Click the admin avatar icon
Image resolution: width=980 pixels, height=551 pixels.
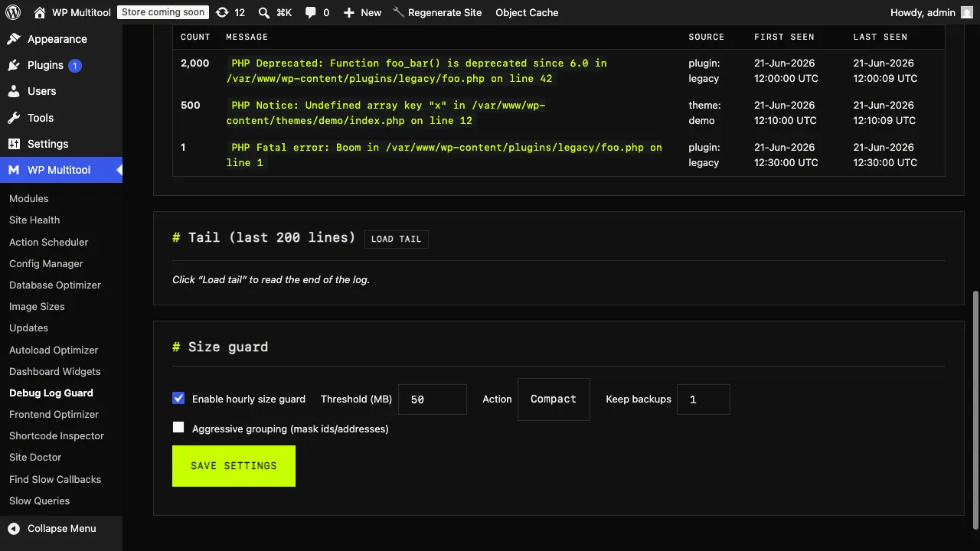(x=967, y=12)
